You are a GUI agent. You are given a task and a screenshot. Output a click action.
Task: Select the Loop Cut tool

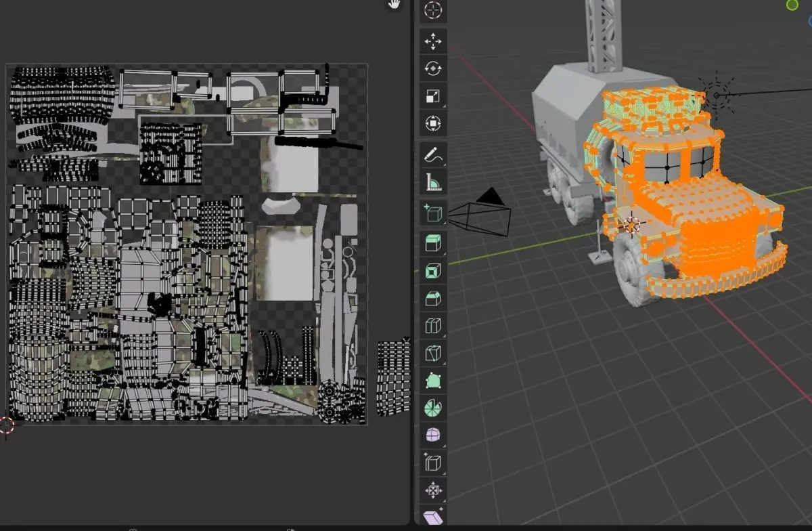(x=433, y=326)
